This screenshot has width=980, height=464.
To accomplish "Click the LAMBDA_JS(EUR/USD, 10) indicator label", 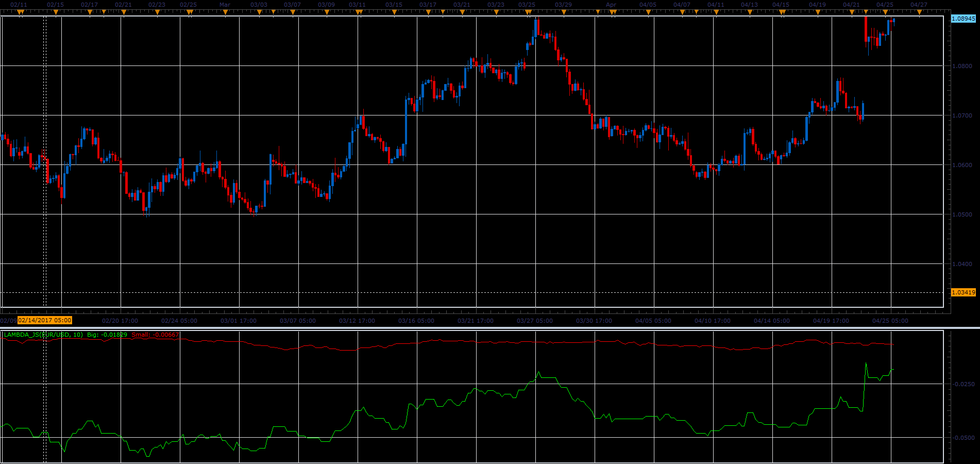I will 43,335.
